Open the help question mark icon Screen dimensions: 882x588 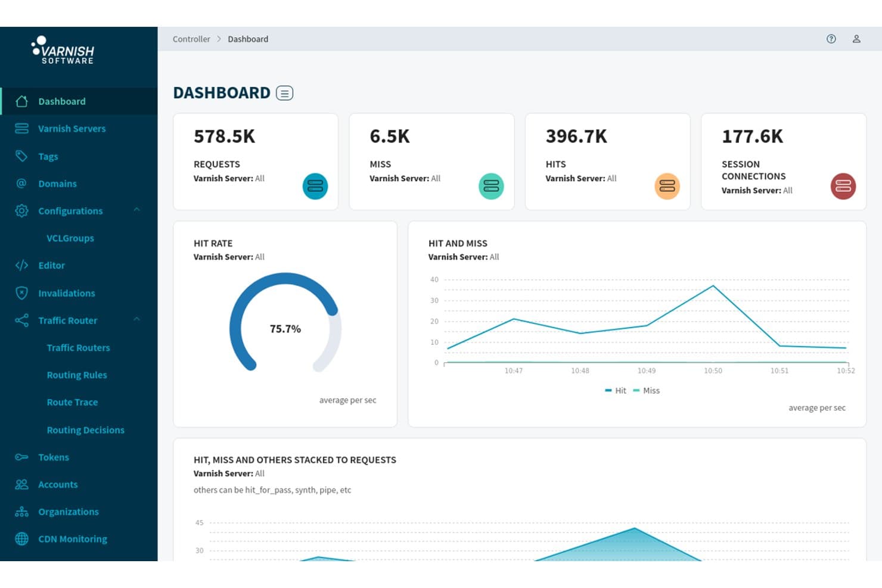(831, 39)
